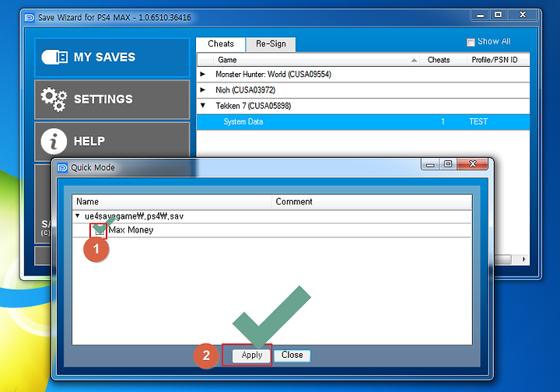Click Quick Mode title bar app icon
This screenshot has width=560, height=392.
62,167
